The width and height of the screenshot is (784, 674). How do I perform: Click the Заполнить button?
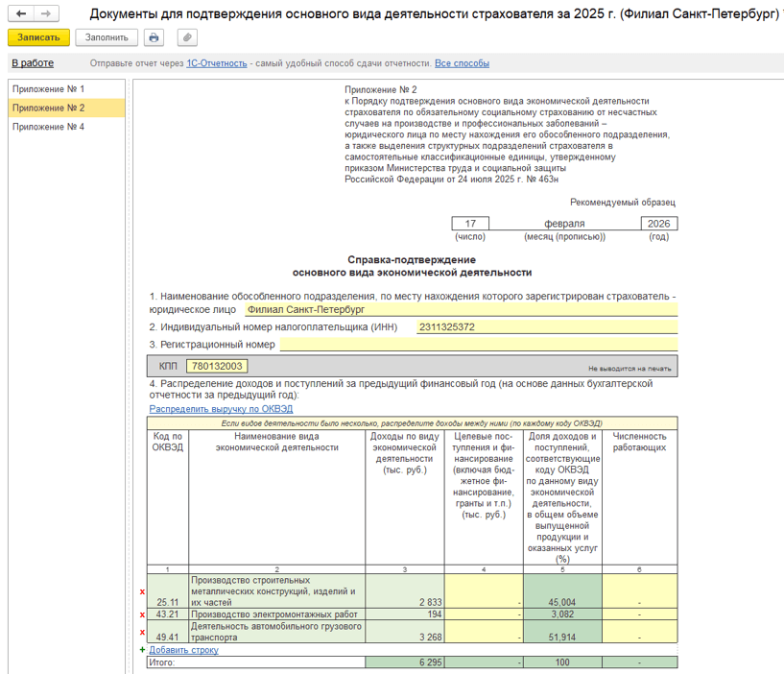[106, 37]
